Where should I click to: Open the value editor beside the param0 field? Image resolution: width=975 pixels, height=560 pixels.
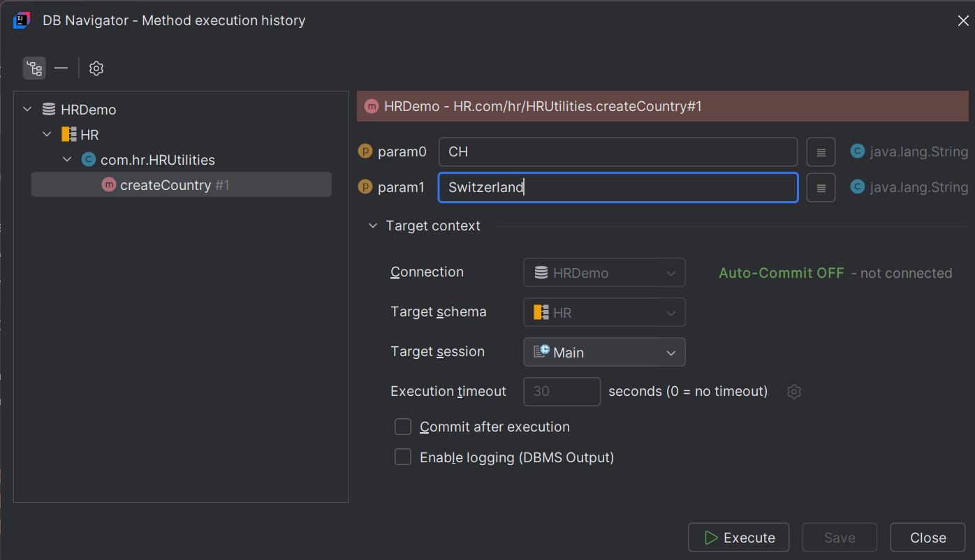tap(820, 152)
